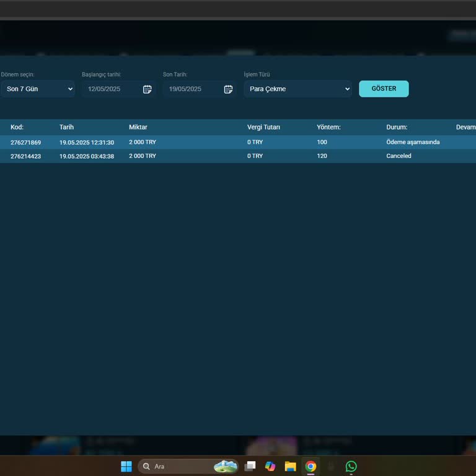Open the Son Tarih calendar picker icon
Screen dimensions: 476x476
(228, 89)
